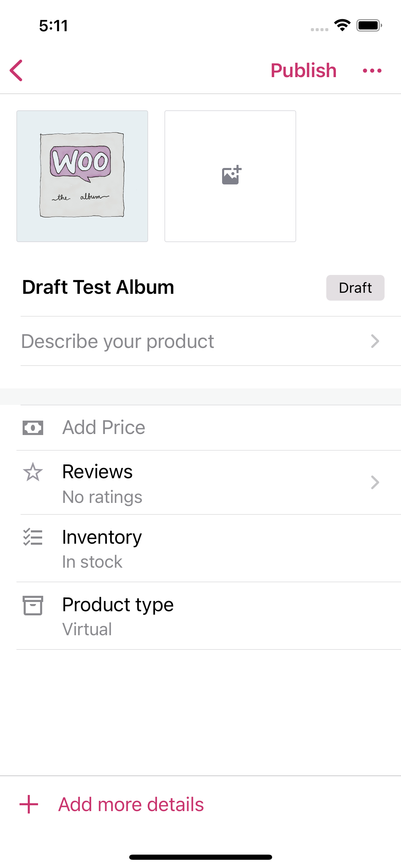
Task: Expand the Reviews row chevron
Action: [375, 482]
